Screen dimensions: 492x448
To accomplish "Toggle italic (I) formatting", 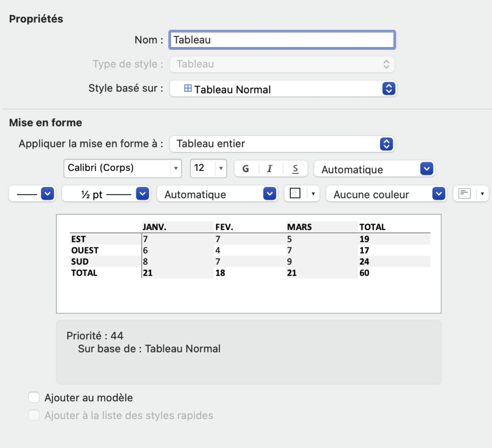I will (270, 169).
